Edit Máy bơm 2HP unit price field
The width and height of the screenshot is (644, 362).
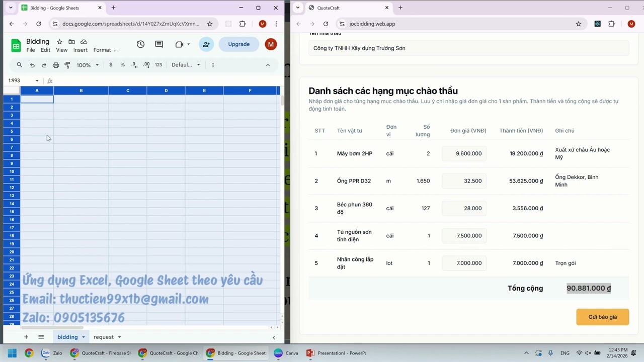pyautogui.click(x=464, y=153)
